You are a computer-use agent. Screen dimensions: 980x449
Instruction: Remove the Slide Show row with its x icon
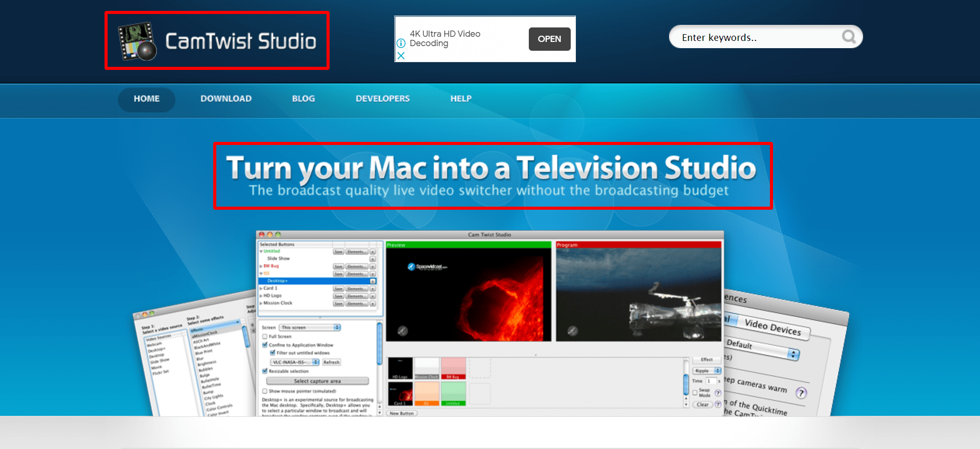click(x=373, y=259)
